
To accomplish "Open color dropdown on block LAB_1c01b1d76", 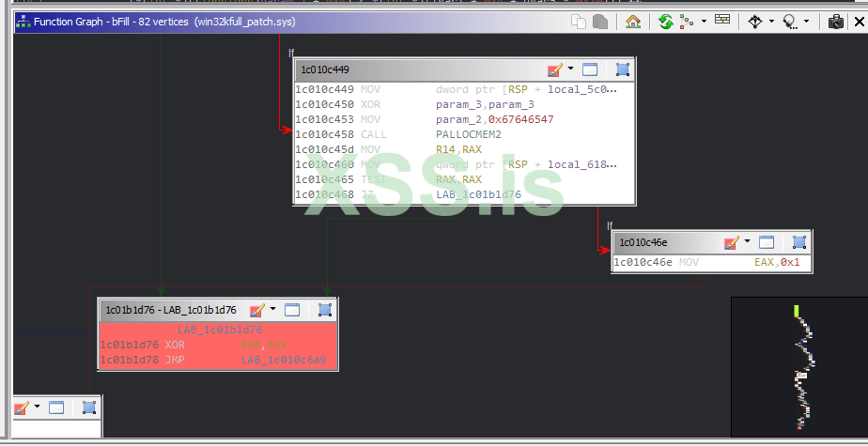I will (273, 309).
